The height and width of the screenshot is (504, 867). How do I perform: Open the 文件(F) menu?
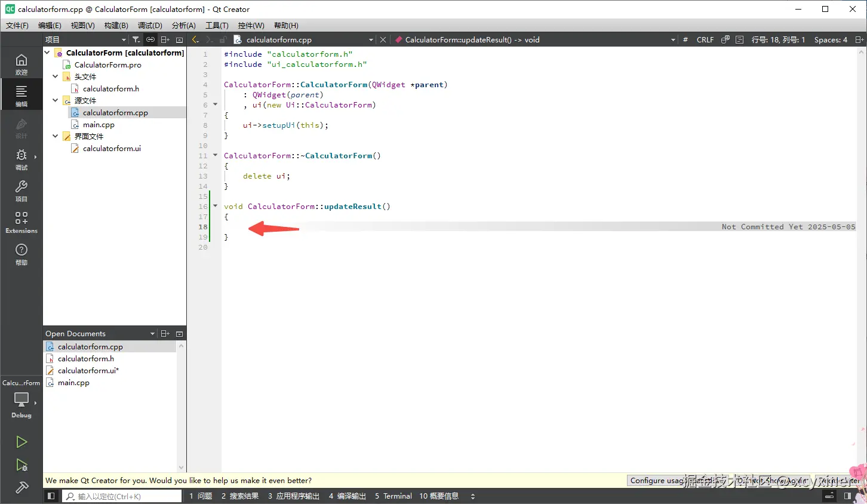tap(17, 25)
